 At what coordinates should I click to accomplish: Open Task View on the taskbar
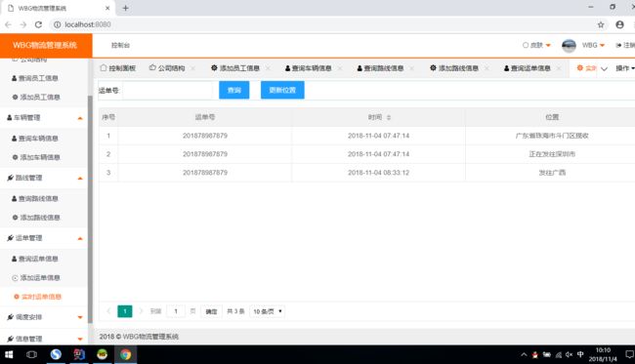point(31,354)
